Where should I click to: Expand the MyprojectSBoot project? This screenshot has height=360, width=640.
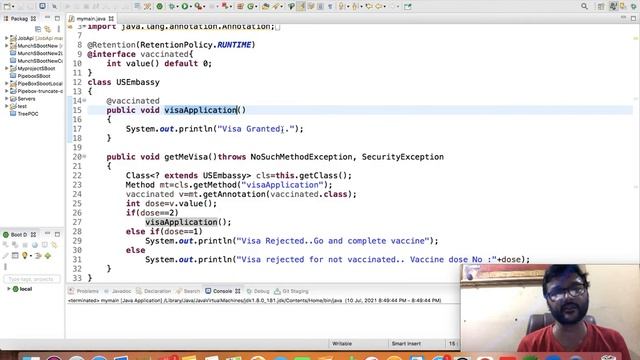pyautogui.click(x=7, y=68)
